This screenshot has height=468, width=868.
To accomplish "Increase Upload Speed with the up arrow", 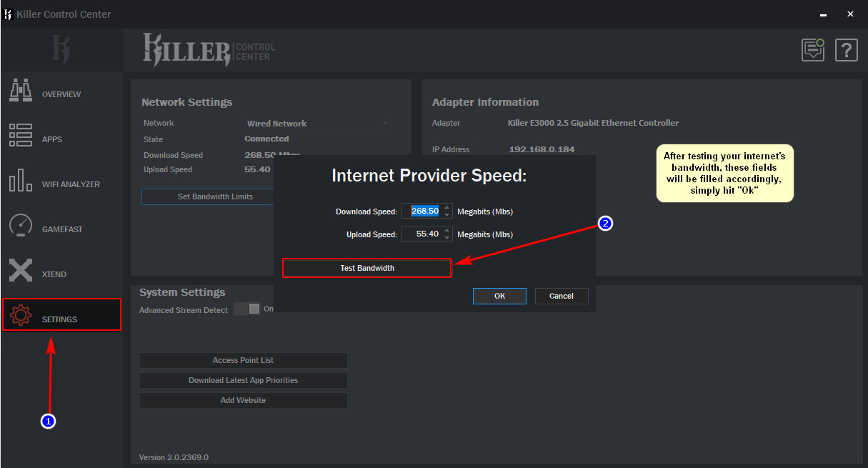I will tap(447, 230).
